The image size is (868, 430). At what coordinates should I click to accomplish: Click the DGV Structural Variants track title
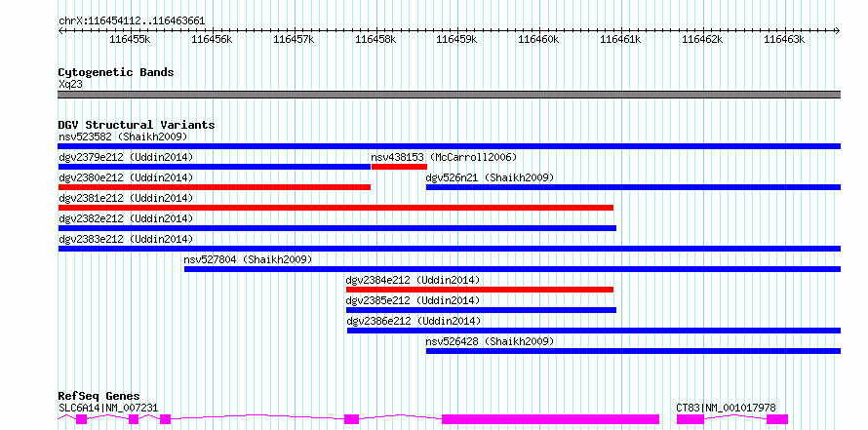(x=137, y=125)
